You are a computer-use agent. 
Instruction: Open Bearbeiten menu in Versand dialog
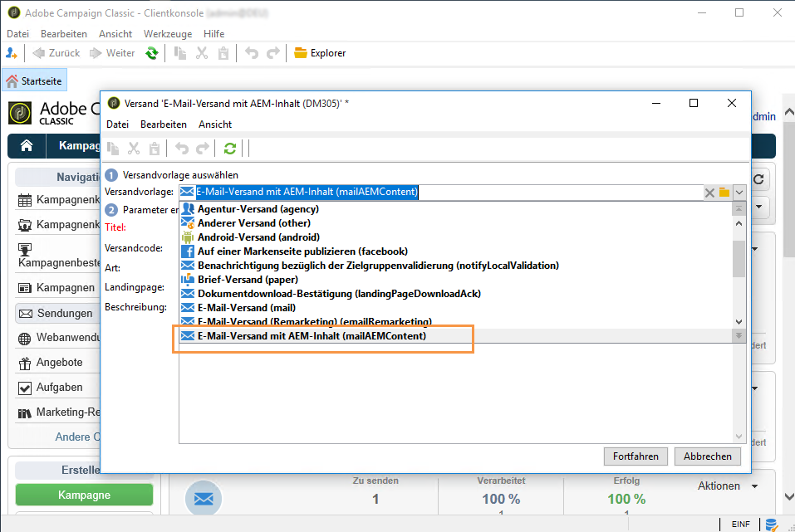point(164,124)
